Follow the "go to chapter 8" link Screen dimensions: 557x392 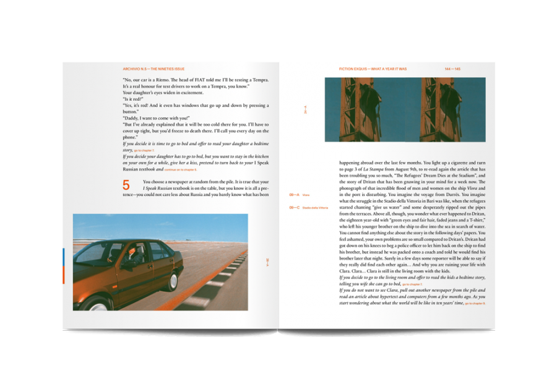tap(475, 304)
